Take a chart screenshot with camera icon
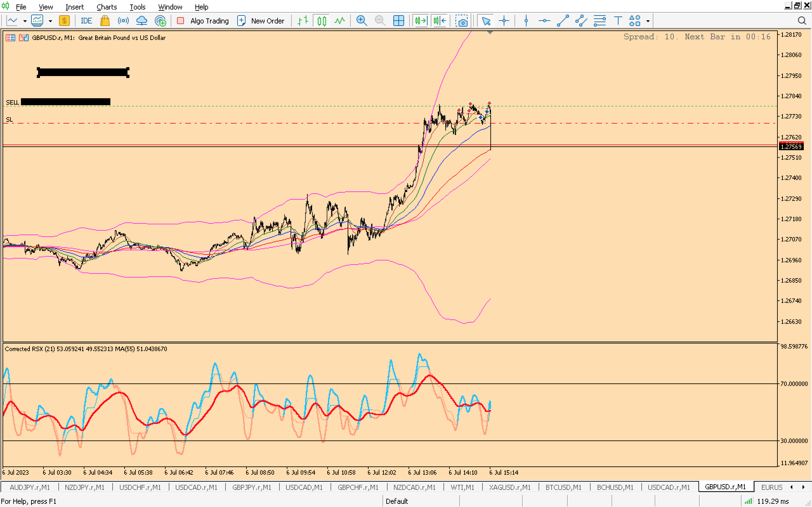The image size is (812, 507). tap(462, 21)
